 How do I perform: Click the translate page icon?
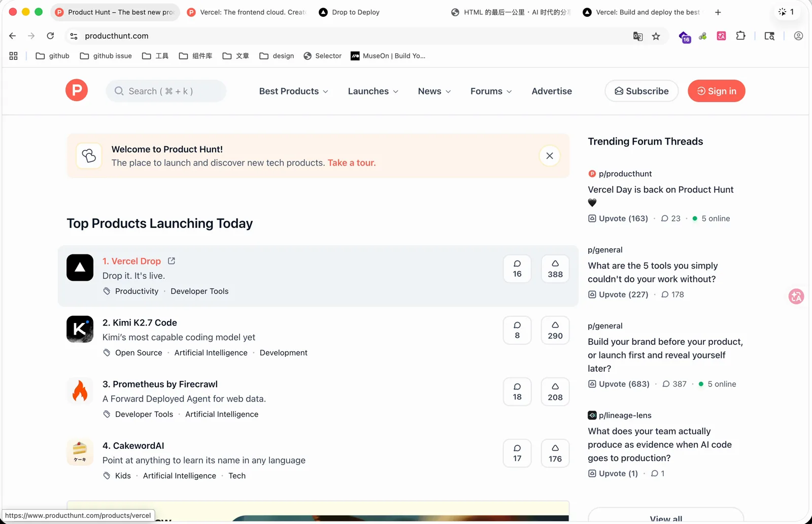coord(638,36)
